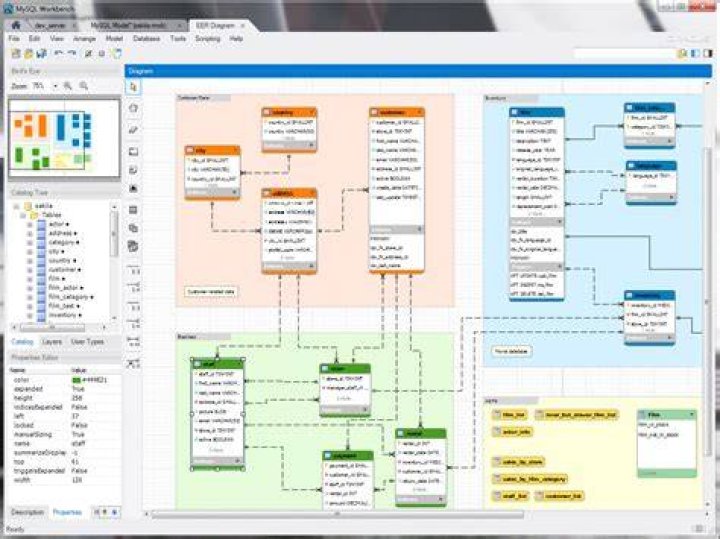
Task: Switch to the MySQL Model tab
Action: click(x=130, y=26)
